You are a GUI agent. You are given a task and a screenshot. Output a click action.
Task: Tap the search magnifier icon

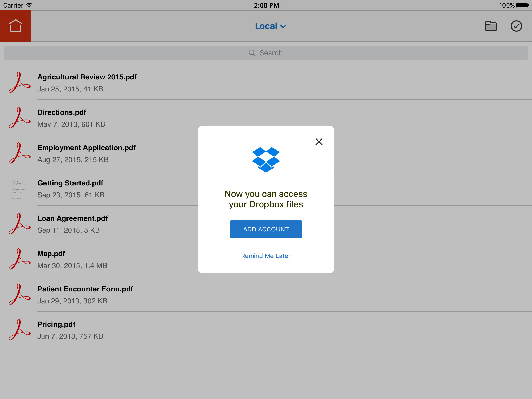pyautogui.click(x=252, y=53)
